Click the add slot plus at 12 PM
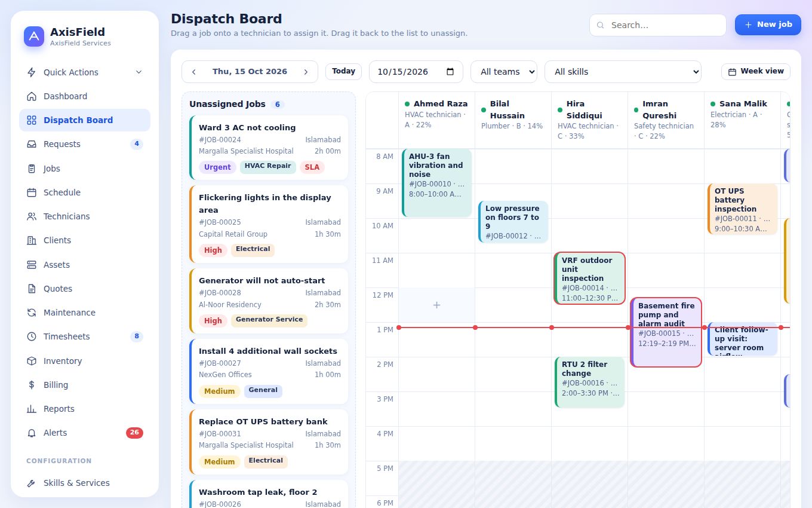Image resolution: width=812 pixels, height=508 pixels. tap(436, 305)
